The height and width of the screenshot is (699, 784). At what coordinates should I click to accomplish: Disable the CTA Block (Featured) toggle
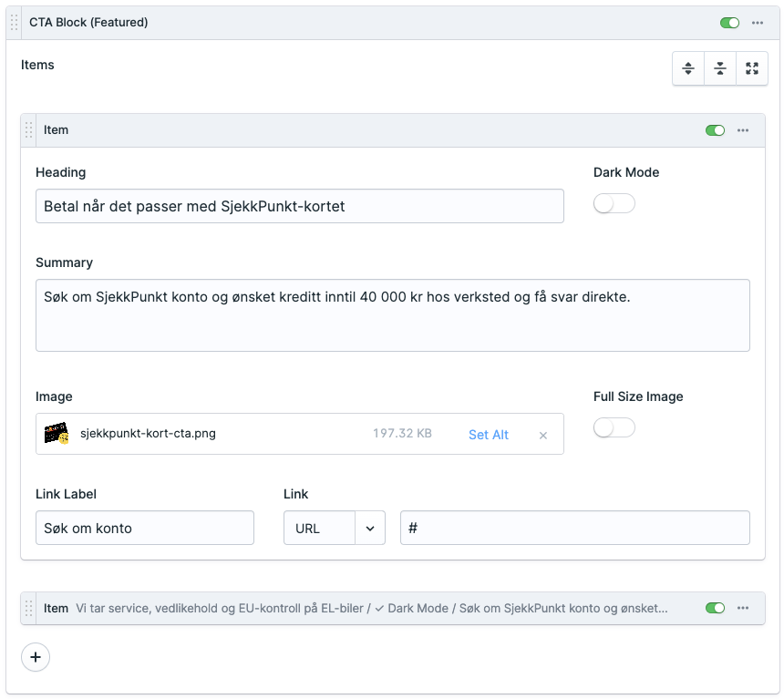point(729,23)
